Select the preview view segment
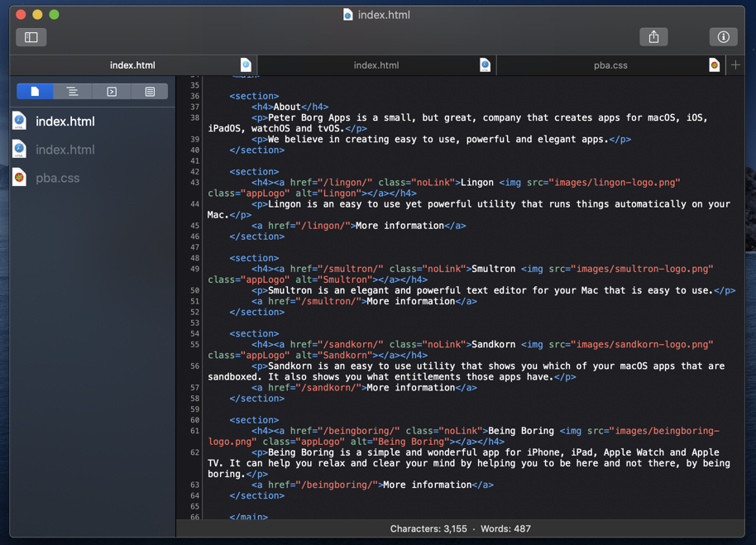Viewport: 756px width, 545px height. tap(112, 92)
